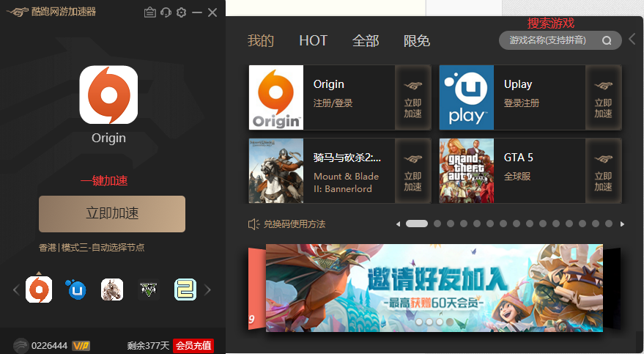Select the second game page dot
Viewport: 644px width, 354px height.
[437, 224]
